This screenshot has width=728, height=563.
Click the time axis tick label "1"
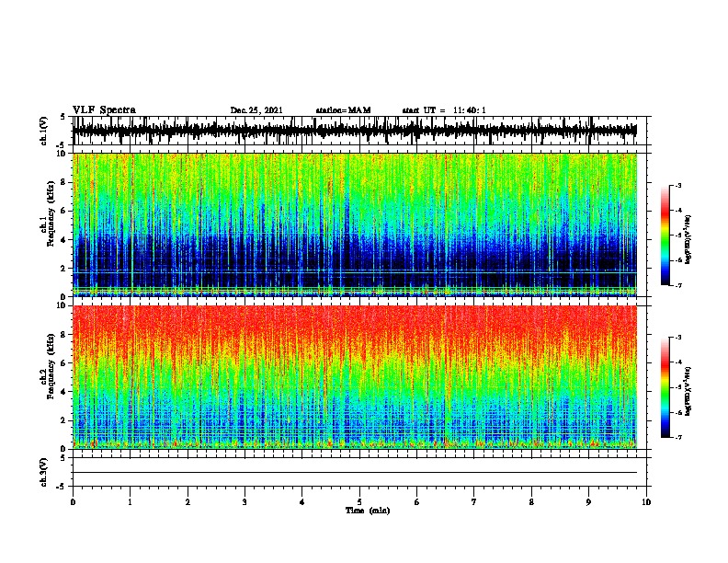click(x=130, y=502)
